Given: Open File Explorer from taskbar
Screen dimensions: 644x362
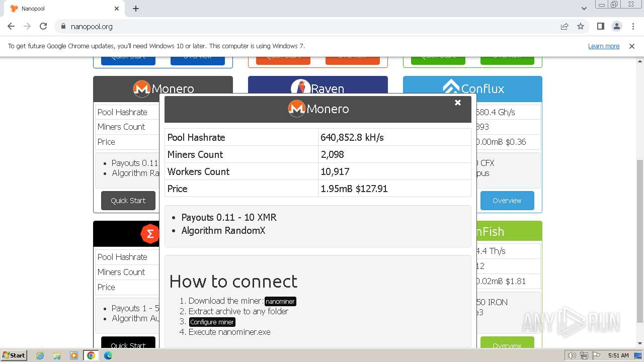Looking at the screenshot, I should (57, 355).
